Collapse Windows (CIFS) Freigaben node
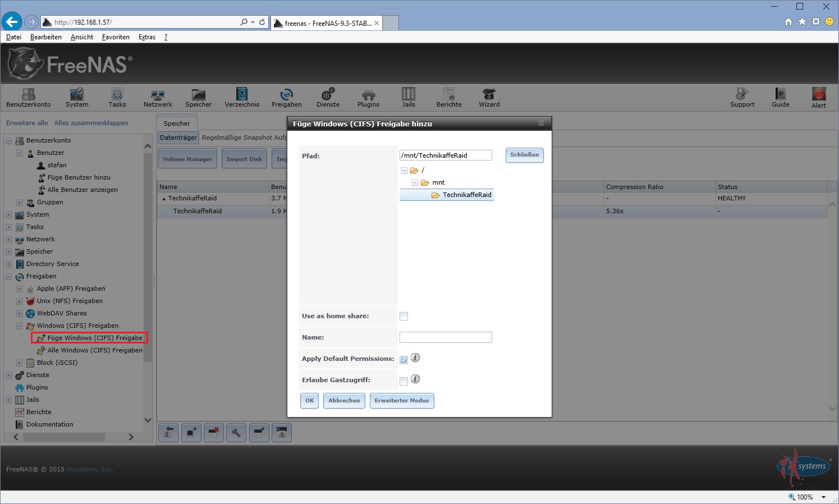Image resolution: width=839 pixels, height=504 pixels. [19, 326]
